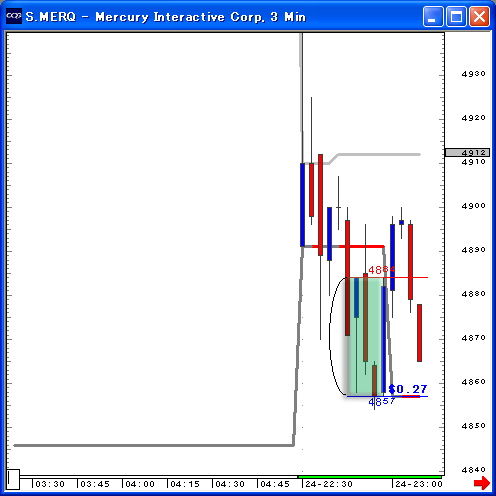This screenshot has width=496, height=496.
Task: Click the small box at the chart's bottom-left corner
Action: pyautogui.click(x=13, y=479)
